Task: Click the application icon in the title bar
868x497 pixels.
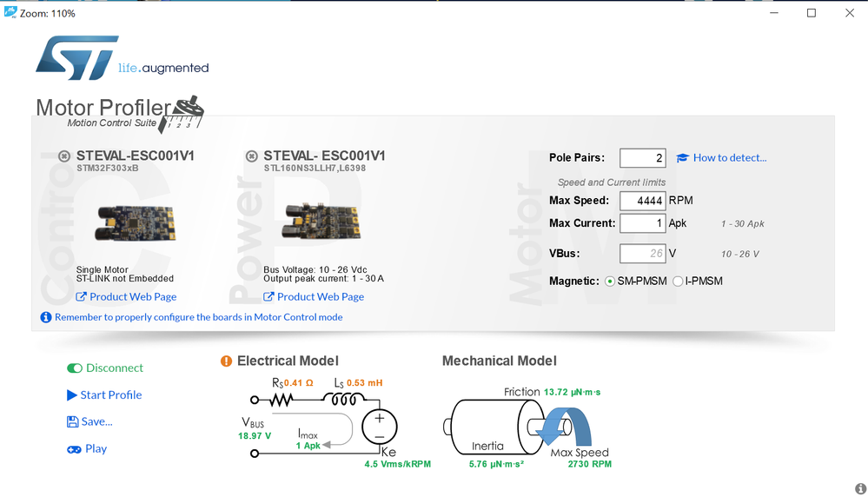Action: (x=10, y=12)
